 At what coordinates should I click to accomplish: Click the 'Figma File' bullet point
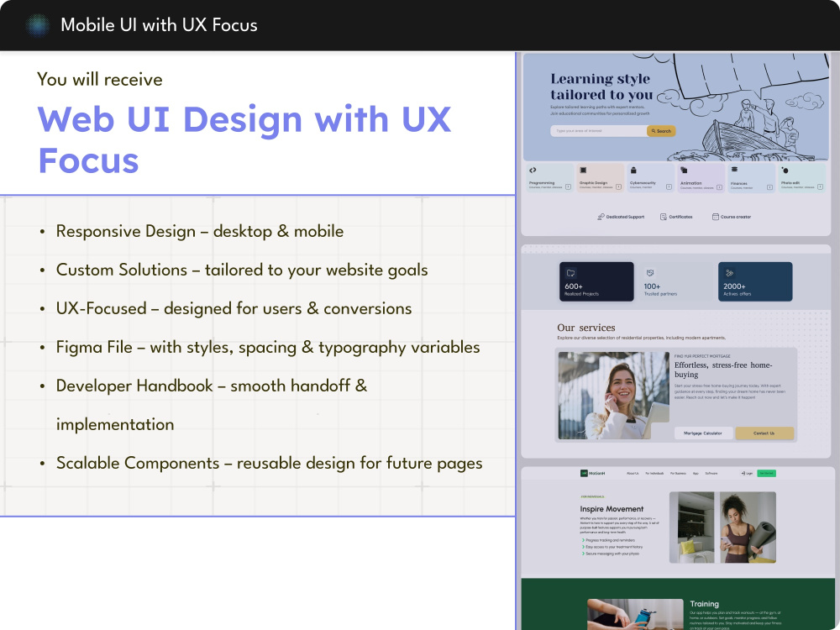[x=268, y=347]
